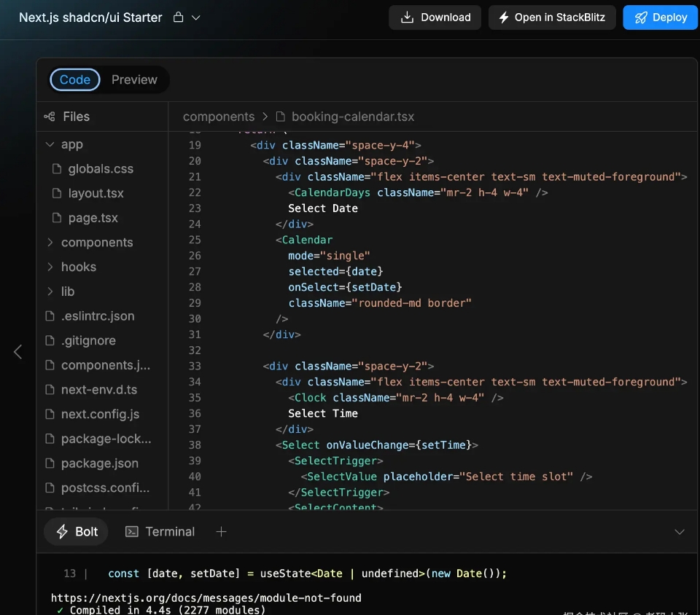Switch to the Terminal tab

pyautogui.click(x=160, y=532)
